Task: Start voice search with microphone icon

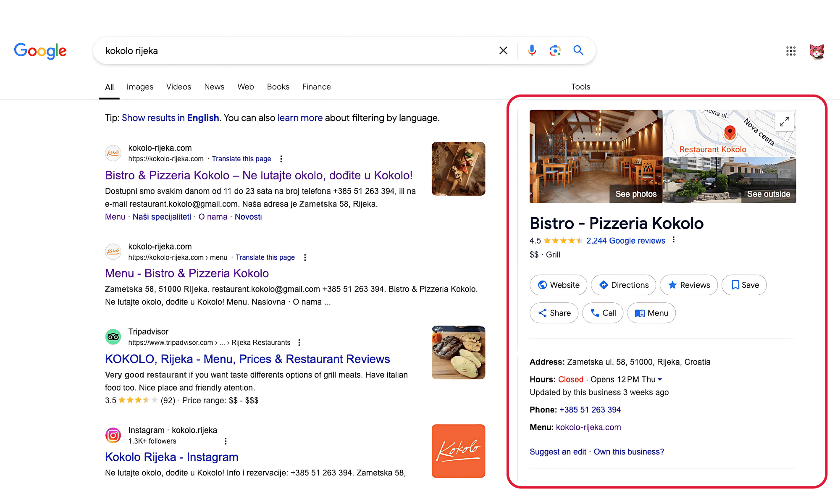Action: click(532, 51)
